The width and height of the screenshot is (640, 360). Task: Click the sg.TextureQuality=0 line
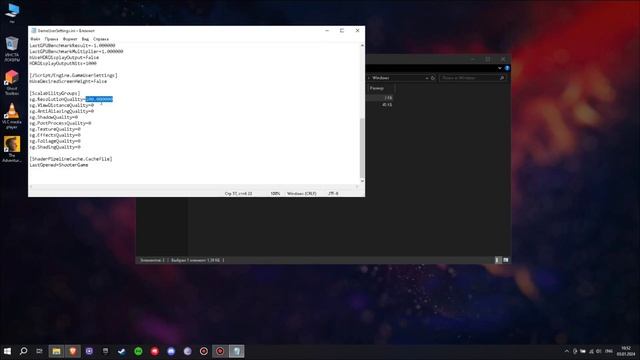point(55,129)
